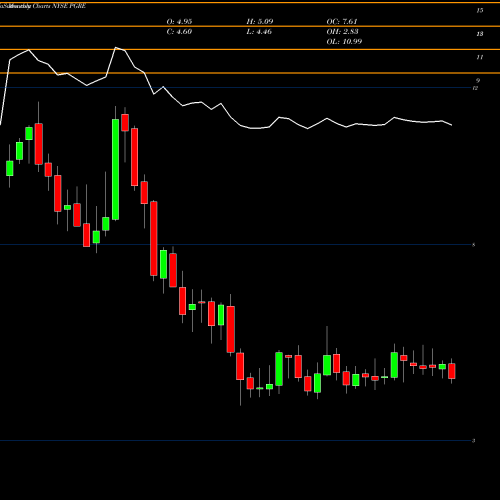Click the high value "H: 5.09"
The image size is (500, 500).
(x=260, y=22)
